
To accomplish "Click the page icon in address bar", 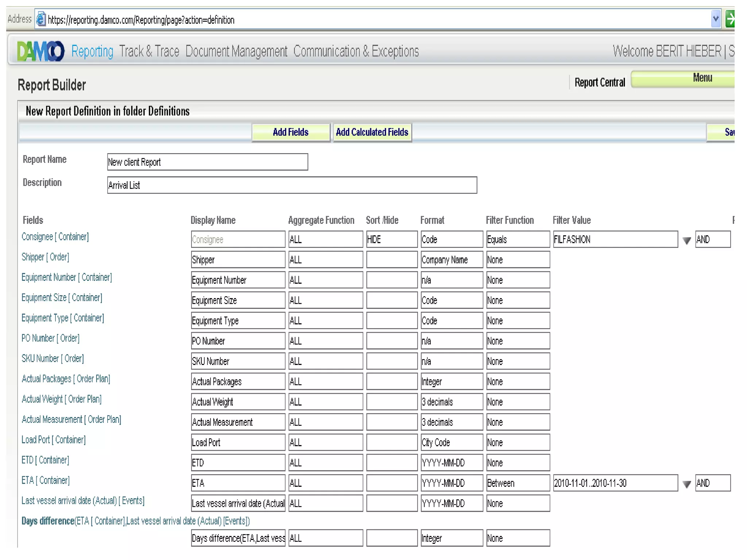I will 41,19.
